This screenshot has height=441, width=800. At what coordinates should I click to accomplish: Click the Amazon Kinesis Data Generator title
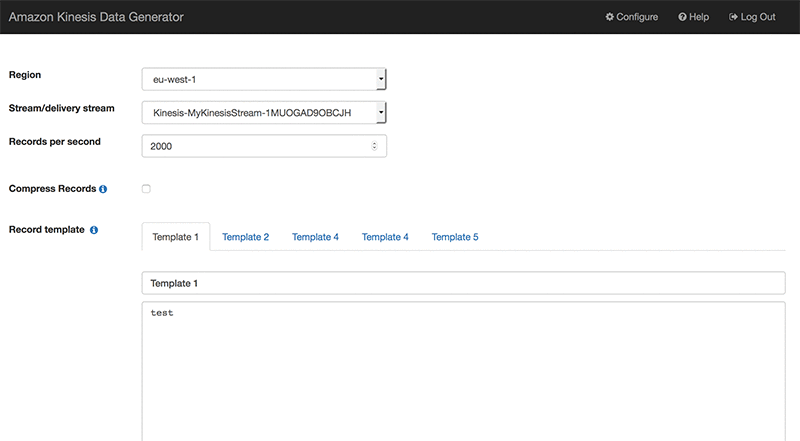96,17
